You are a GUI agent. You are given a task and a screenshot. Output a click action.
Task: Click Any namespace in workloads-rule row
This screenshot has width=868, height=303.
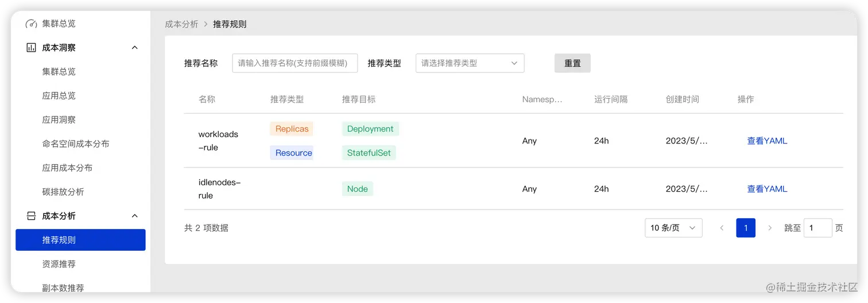pyautogui.click(x=529, y=141)
